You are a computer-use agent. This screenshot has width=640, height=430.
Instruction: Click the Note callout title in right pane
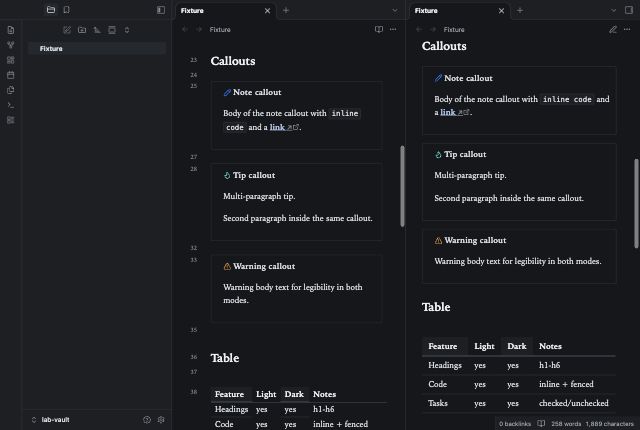[x=468, y=78]
